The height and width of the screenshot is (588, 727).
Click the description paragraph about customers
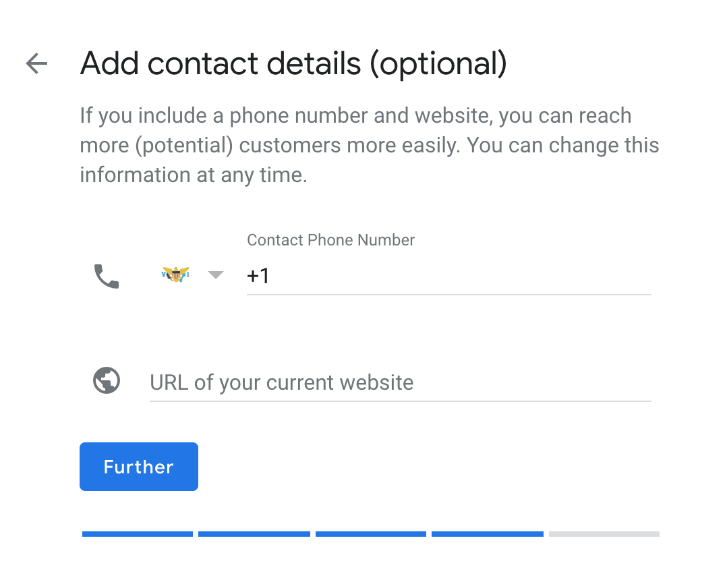370,145
